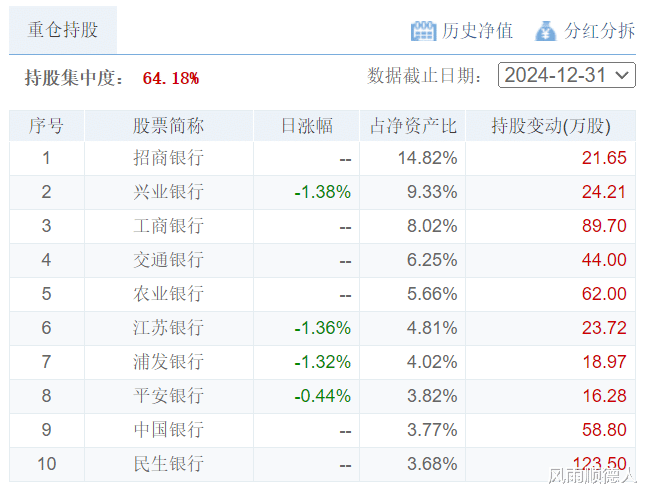
Task: Click the -1.36% daily change for 江苏银行
Action: click(322, 328)
